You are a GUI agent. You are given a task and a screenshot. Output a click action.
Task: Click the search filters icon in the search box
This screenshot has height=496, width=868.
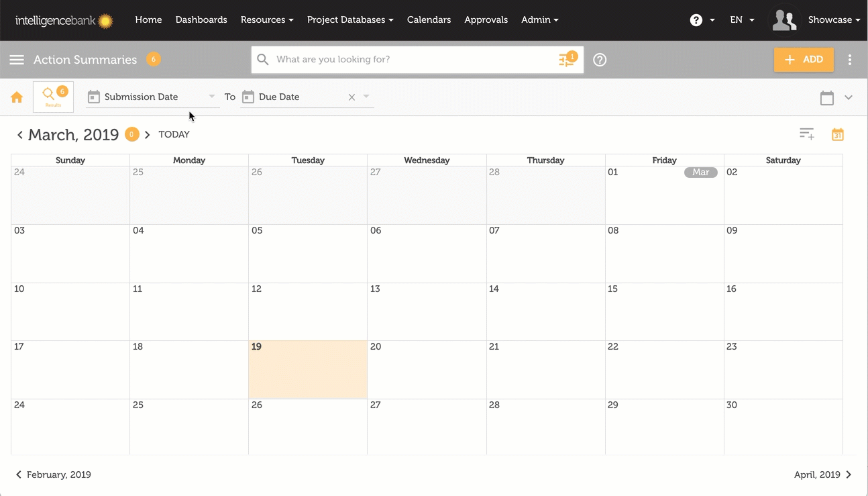567,60
